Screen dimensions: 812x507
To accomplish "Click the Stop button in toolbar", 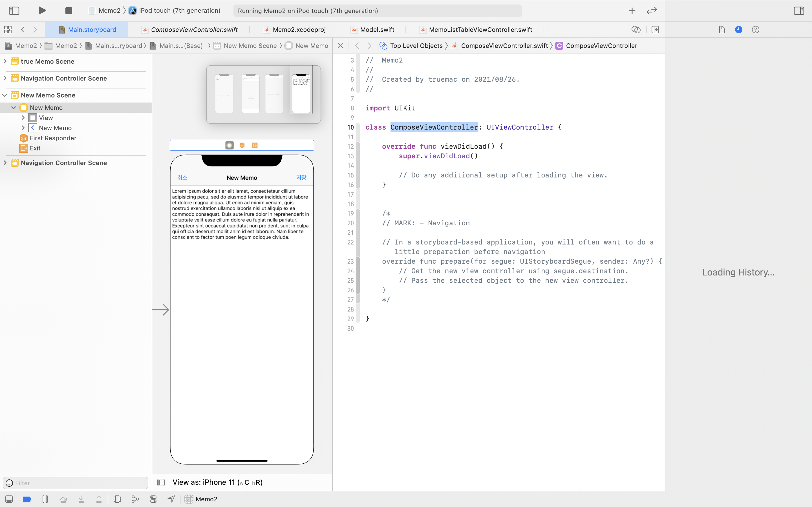I will 69,11.
